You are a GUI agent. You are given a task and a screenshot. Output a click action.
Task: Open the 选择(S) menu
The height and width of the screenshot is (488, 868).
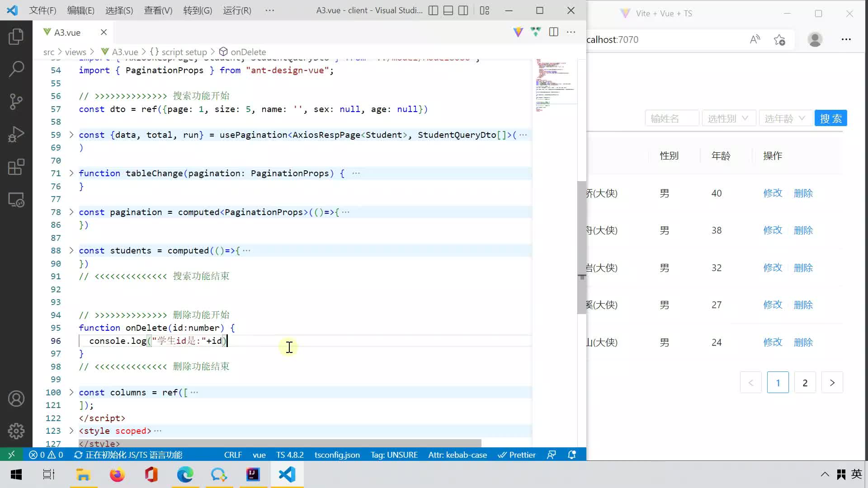point(119,10)
